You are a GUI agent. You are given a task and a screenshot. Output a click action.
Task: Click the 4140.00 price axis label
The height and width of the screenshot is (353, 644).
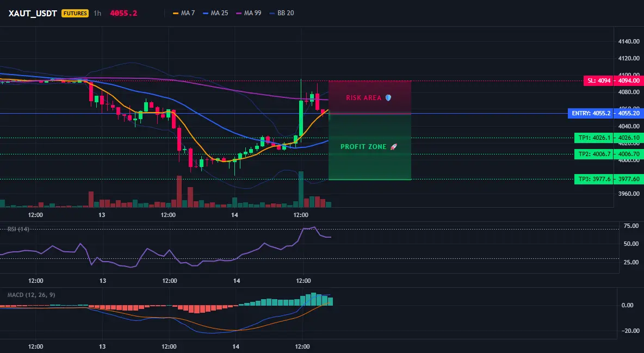point(629,41)
